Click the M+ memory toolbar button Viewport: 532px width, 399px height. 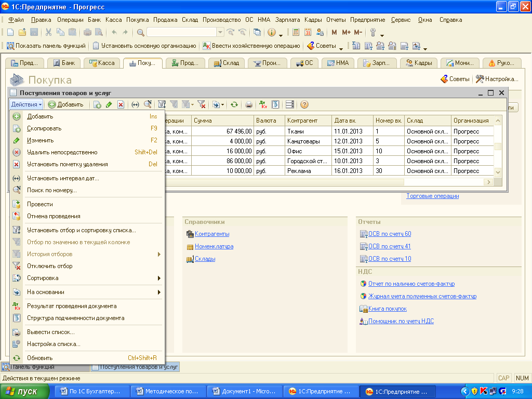(x=346, y=32)
